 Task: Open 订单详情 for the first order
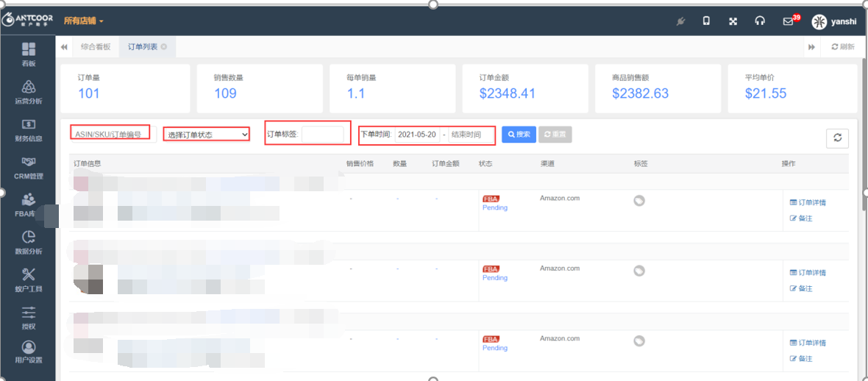808,203
